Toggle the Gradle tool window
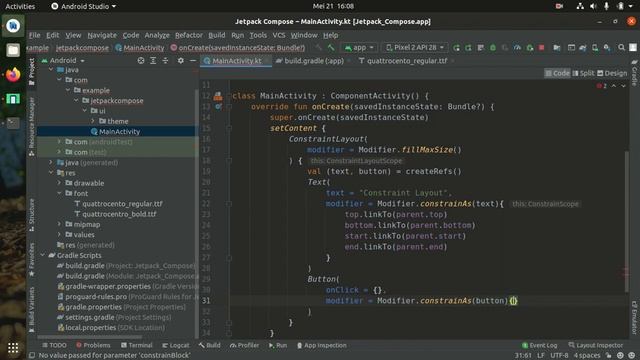The image size is (640, 360). point(634,72)
